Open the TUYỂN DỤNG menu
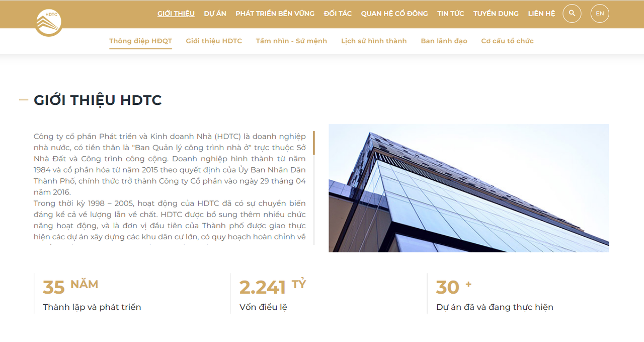The image size is (644, 342). 496,13
